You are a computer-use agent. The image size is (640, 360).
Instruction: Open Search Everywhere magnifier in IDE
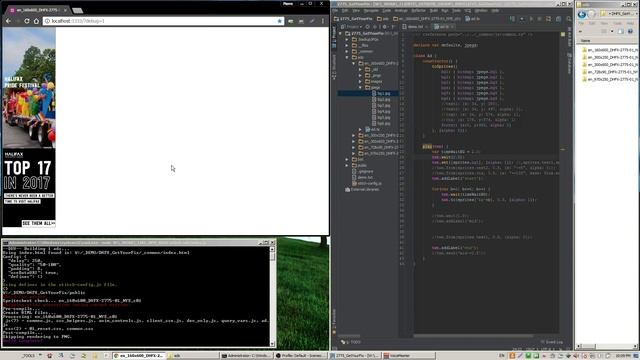click(569, 19)
